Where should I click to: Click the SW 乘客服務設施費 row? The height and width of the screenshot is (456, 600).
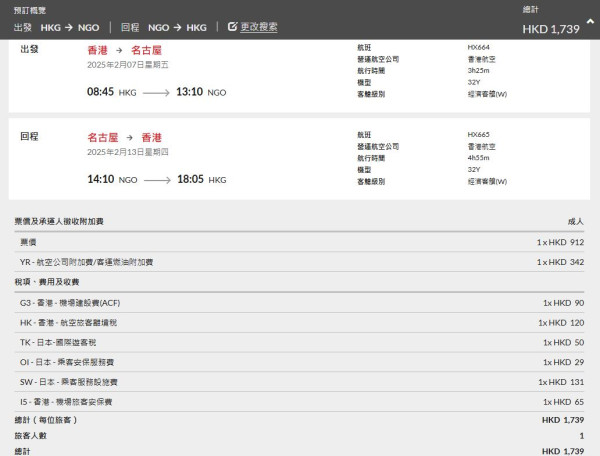(x=299, y=382)
